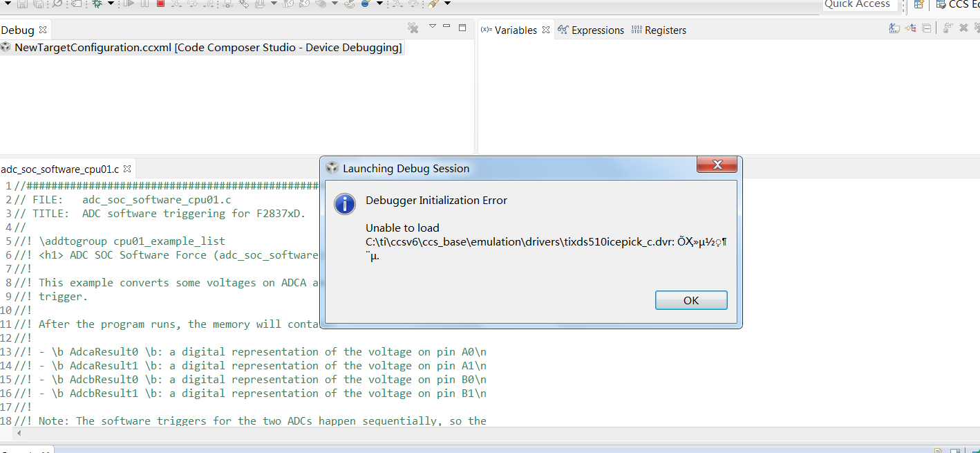Image resolution: width=980 pixels, height=453 pixels.
Task: Click the blue sphere toolbar icon
Action: tap(366, 3)
